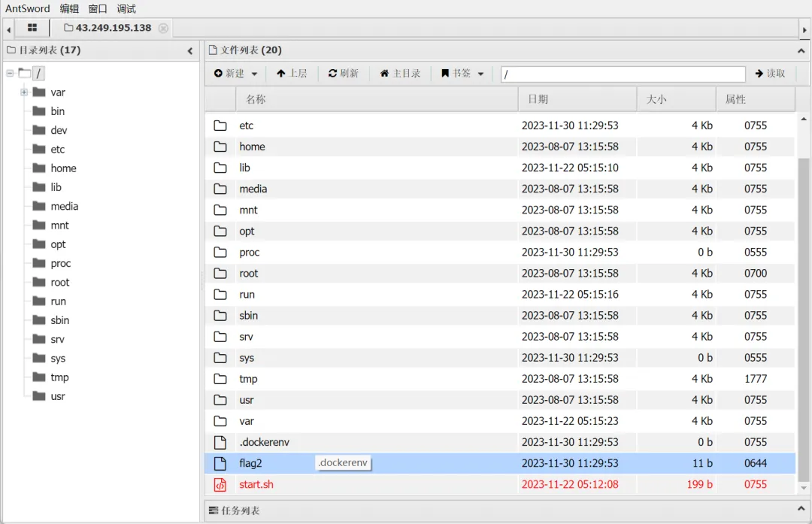Click proc folder icon in file list
The width and height of the screenshot is (812, 524).
220,252
